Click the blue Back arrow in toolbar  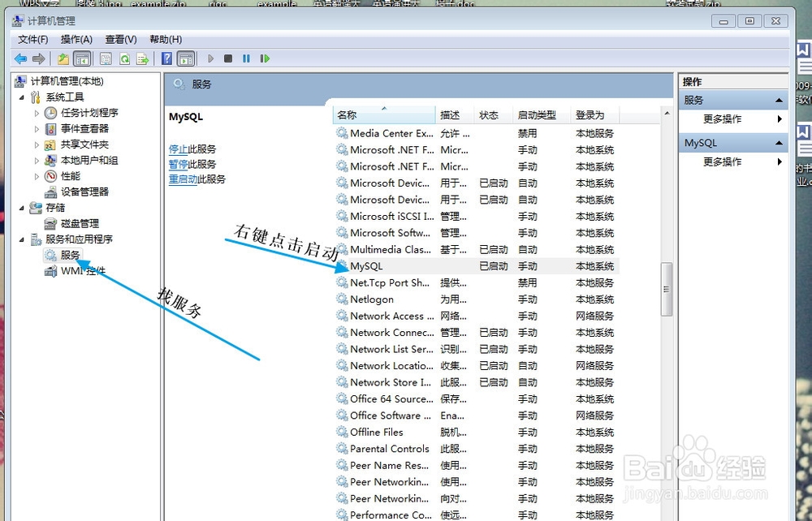point(20,58)
